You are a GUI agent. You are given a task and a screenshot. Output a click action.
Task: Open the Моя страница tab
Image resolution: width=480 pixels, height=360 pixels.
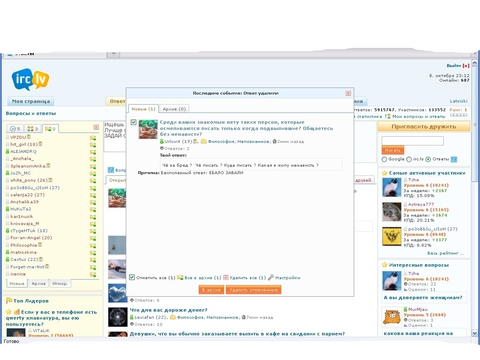coord(31,101)
